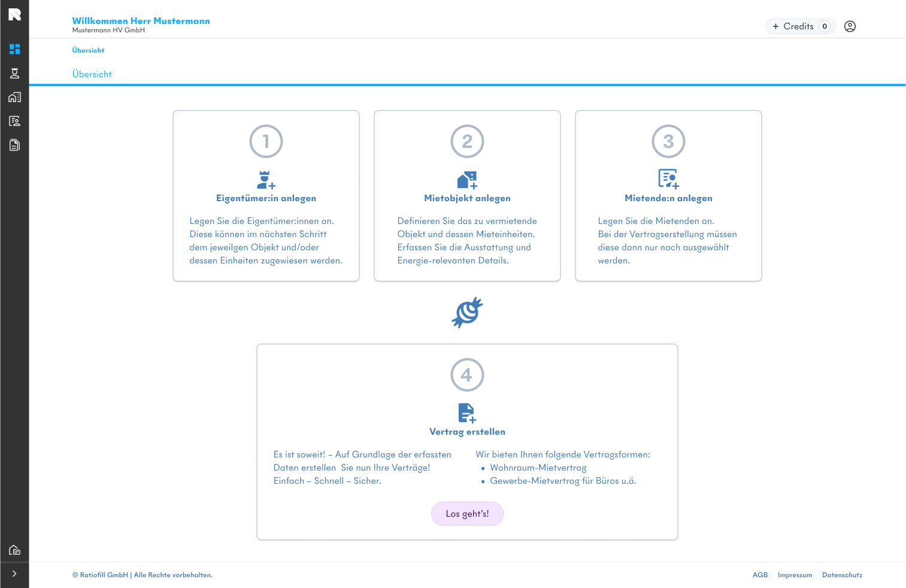
Task: Click the Wohnraum-Mietvertrag list item
Action: tap(538, 468)
